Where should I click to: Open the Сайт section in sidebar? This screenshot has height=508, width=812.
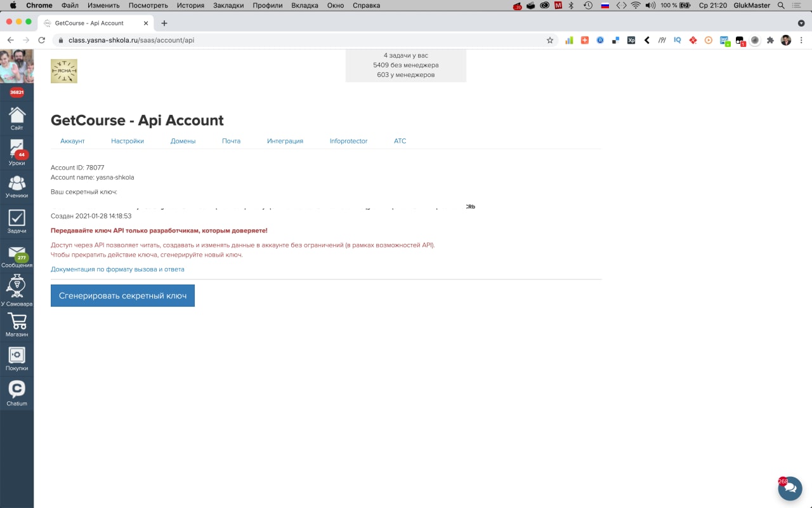pyautogui.click(x=16, y=119)
